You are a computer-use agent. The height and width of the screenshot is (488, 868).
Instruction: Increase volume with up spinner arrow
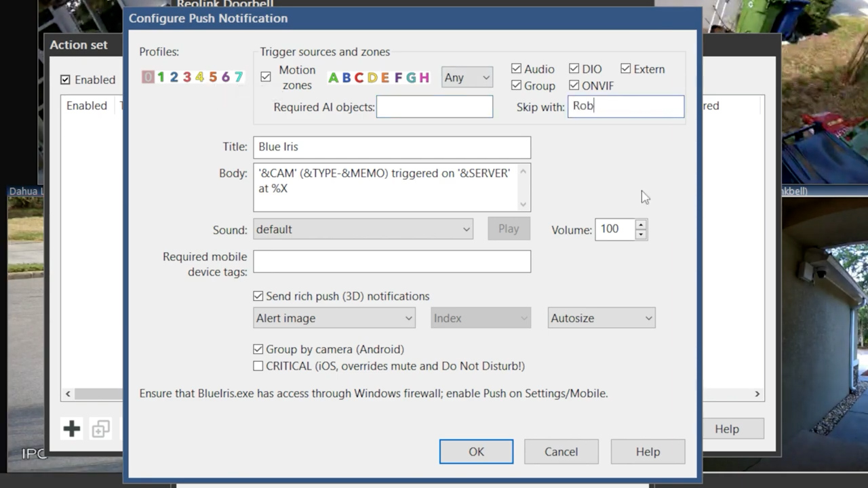pos(640,224)
